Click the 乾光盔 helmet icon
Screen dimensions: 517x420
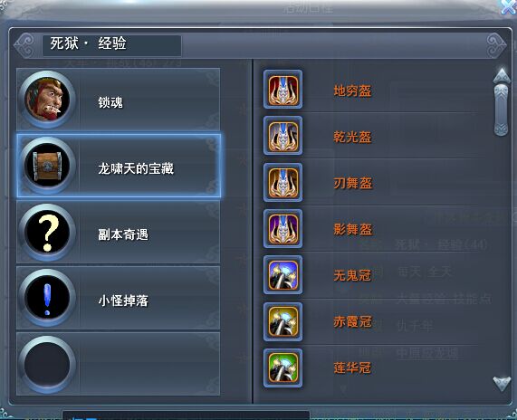coord(282,136)
